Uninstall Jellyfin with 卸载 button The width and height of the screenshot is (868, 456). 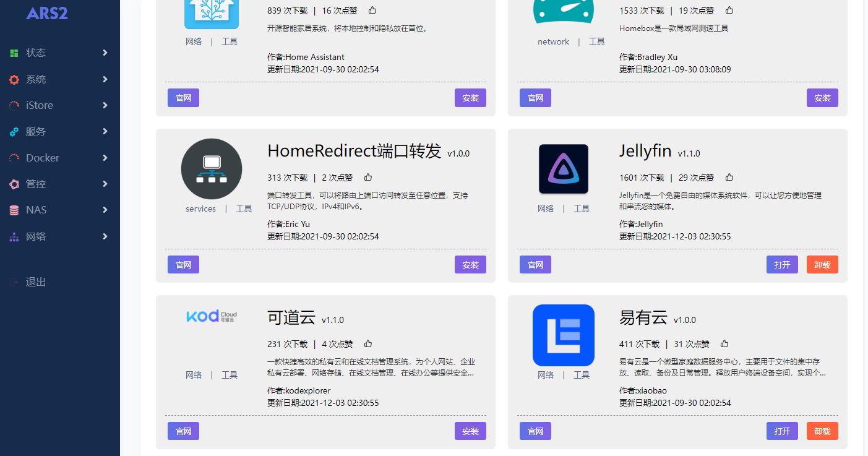tap(822, 265)
